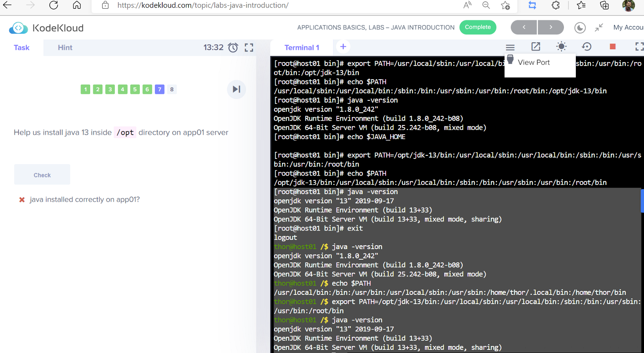Jump to question 8
644x353 pixels.
click(x=172, y=89)
